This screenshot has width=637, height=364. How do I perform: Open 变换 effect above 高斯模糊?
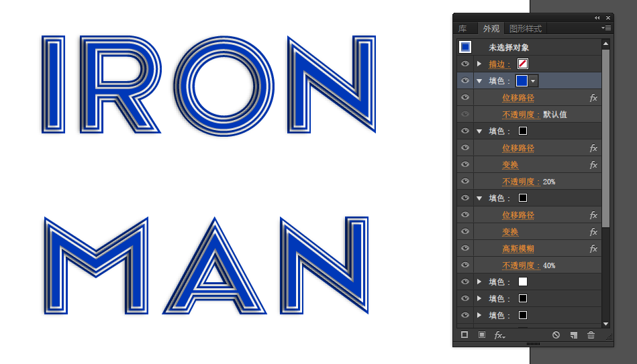click(x=510, y=232)
